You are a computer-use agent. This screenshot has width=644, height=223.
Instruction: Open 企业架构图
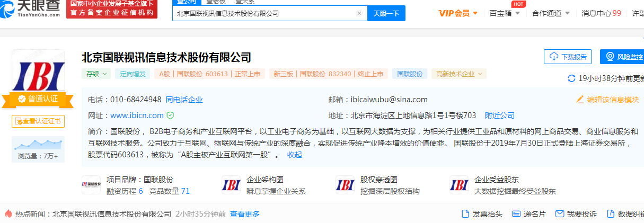[265, 180]
